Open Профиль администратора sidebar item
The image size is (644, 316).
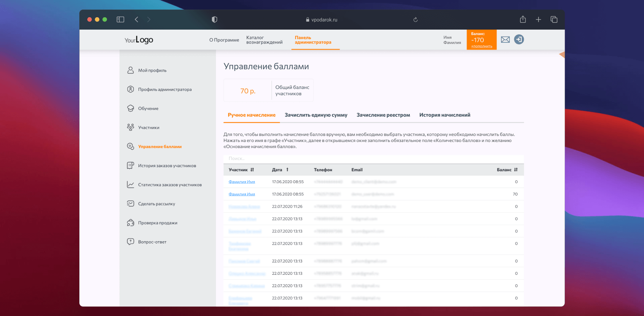coord(165,90)
